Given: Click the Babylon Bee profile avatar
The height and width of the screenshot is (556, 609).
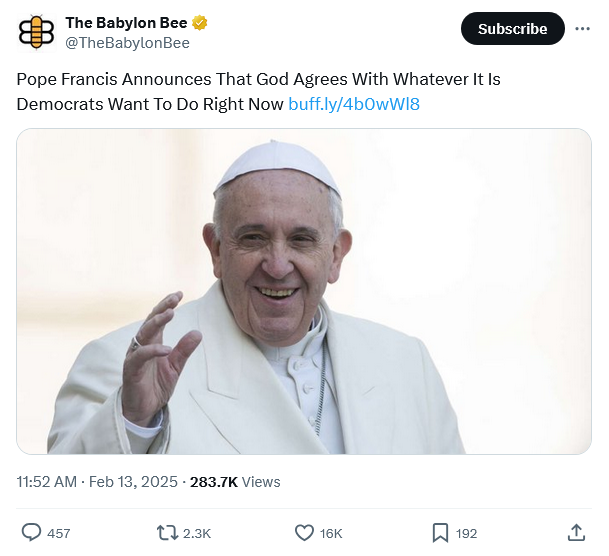Looking at the screenshot, I should point(36,31).
